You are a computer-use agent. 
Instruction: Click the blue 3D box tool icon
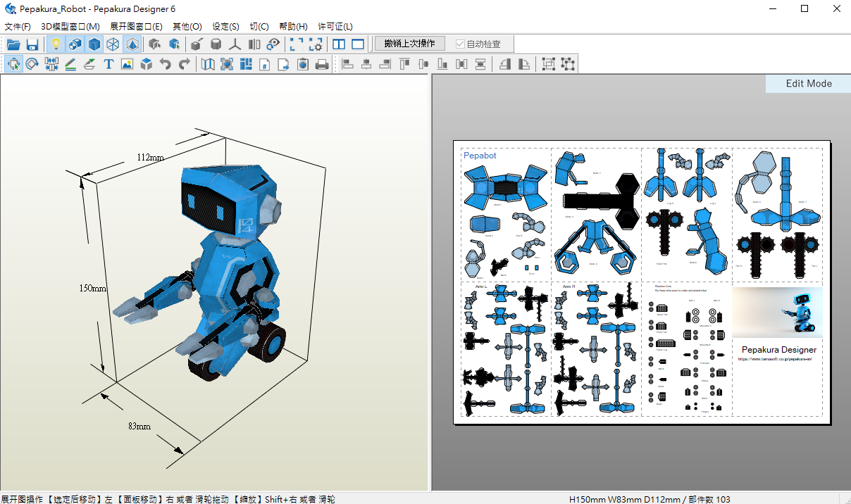click(146, 64)
